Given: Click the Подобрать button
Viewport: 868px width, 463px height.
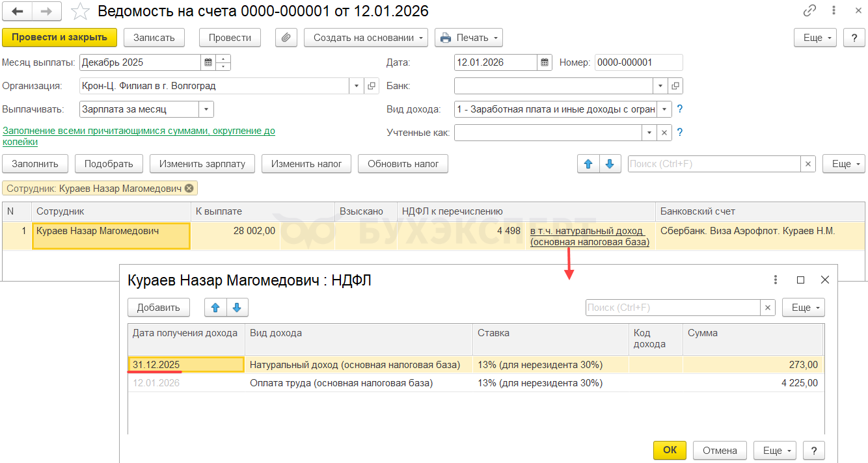Looking at the screenshot, I should coord(109,164).
